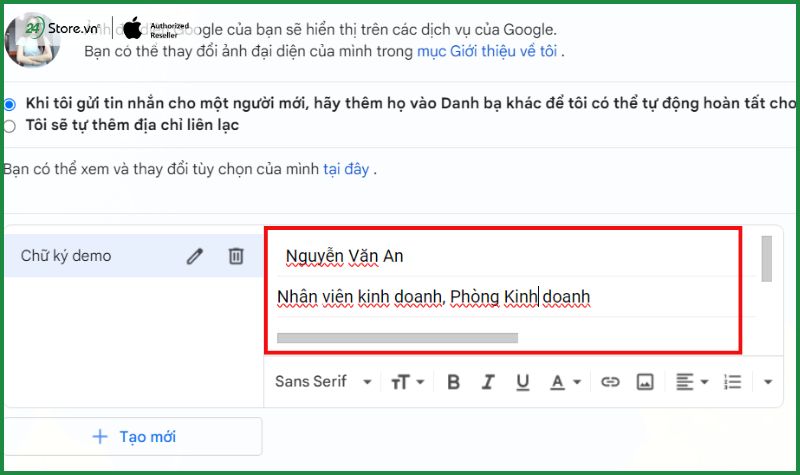Select 'Khi tôi gửi tin nhắn cho một người mới' option
This screenshot has width=800, height=475.
pyautogui.click(x=9, y=105)
